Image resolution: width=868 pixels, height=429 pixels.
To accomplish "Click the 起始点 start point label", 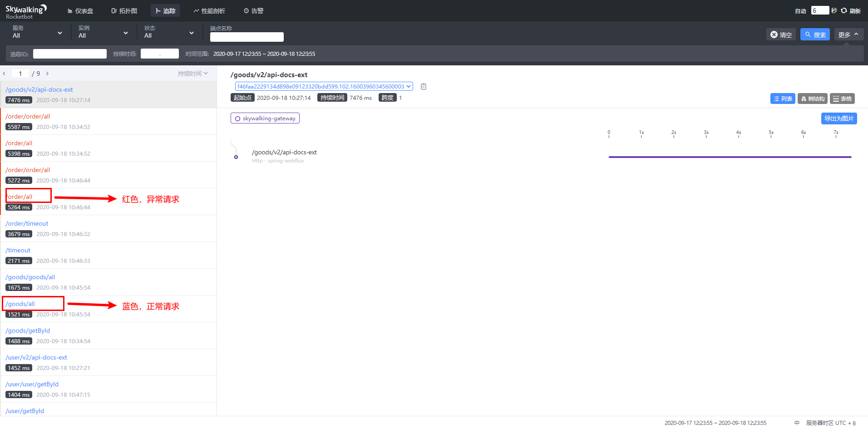I will (242, 98).
